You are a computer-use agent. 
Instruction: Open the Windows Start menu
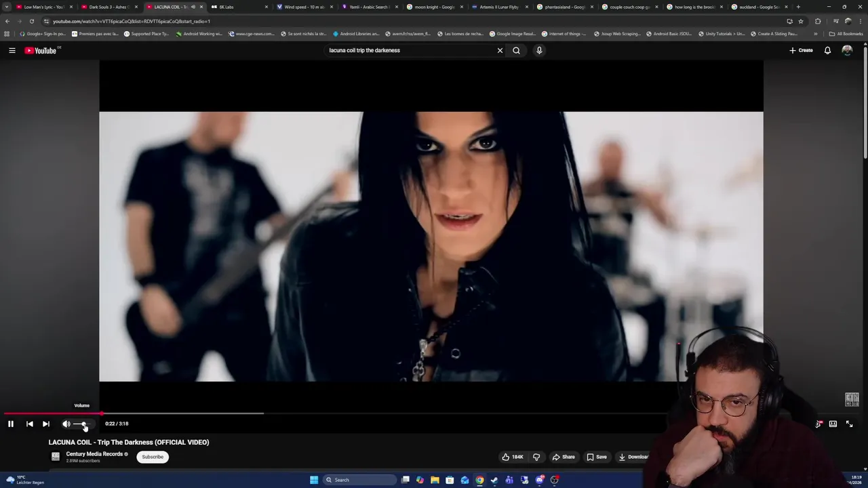coord(314,480)
